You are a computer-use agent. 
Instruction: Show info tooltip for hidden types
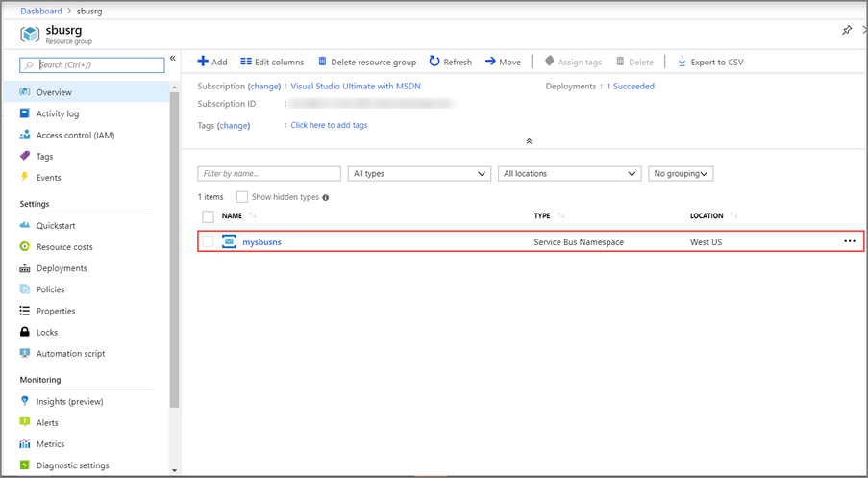[x=326, y=197]
